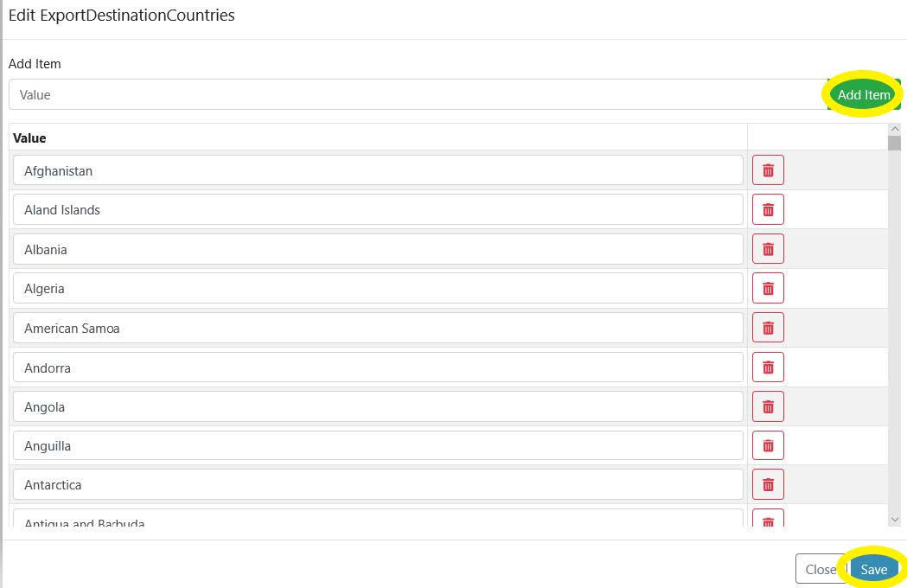Viewport: 907px width, 588px height.
Task: Delete the Albania row
Action: (768, 249)
